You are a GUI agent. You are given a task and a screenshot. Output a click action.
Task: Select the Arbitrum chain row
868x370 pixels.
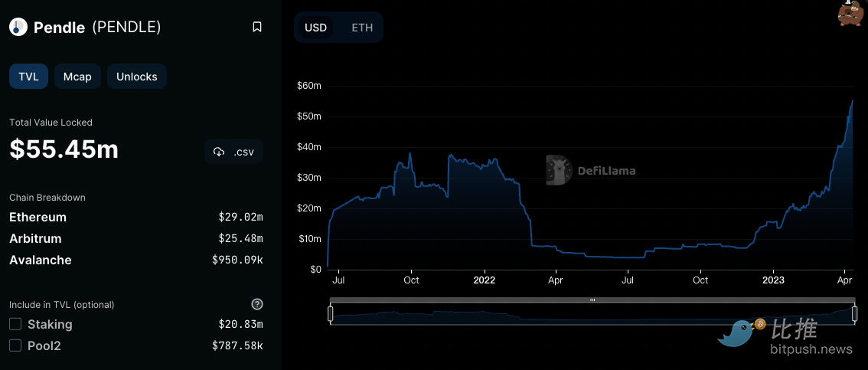tap(136, 239)
